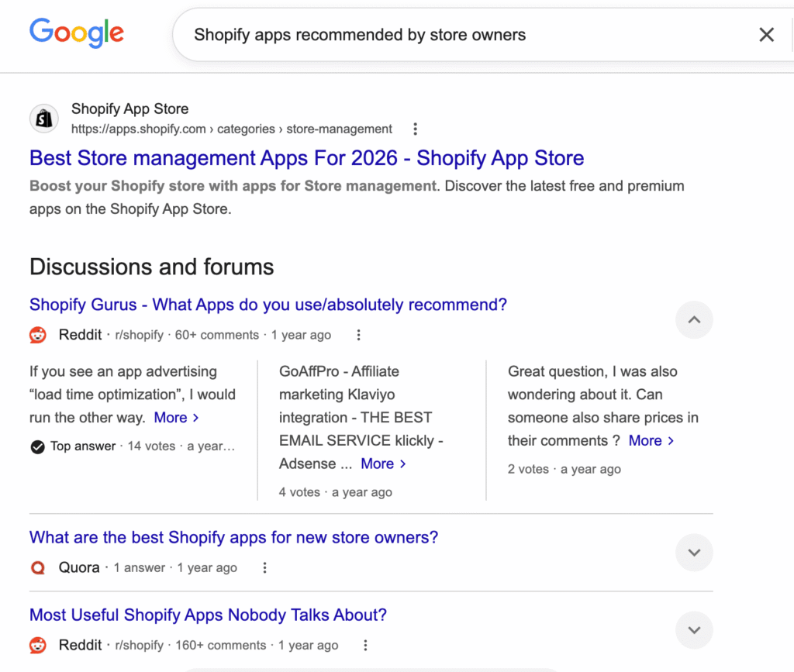Clear the search box with the X icon

(x=767, y=35)
